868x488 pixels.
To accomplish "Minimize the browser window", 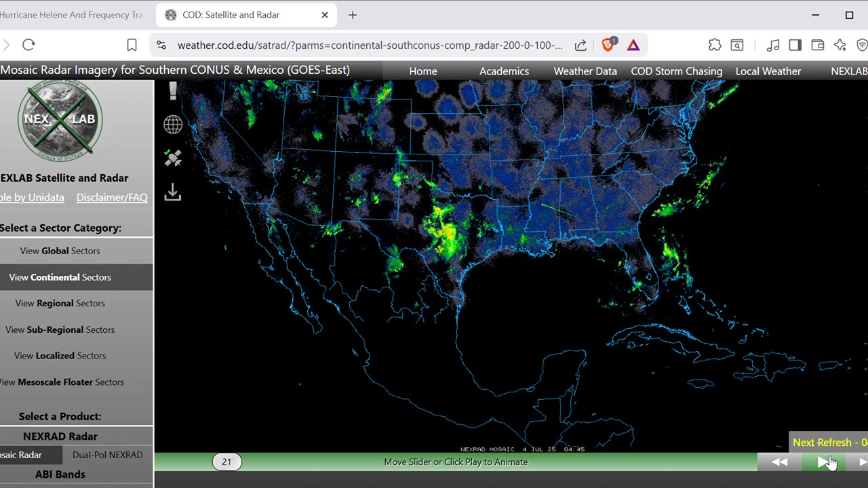I will click(x=816, y=15).
